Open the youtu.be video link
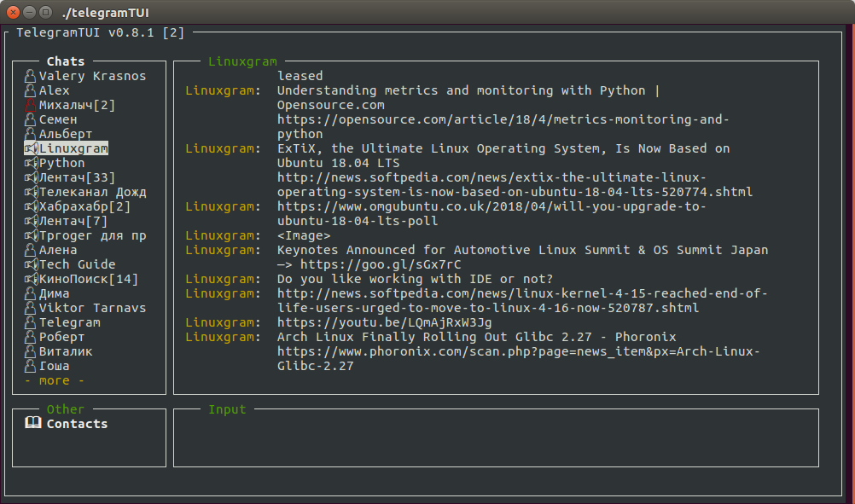855x504 pixels. (384, 322)
